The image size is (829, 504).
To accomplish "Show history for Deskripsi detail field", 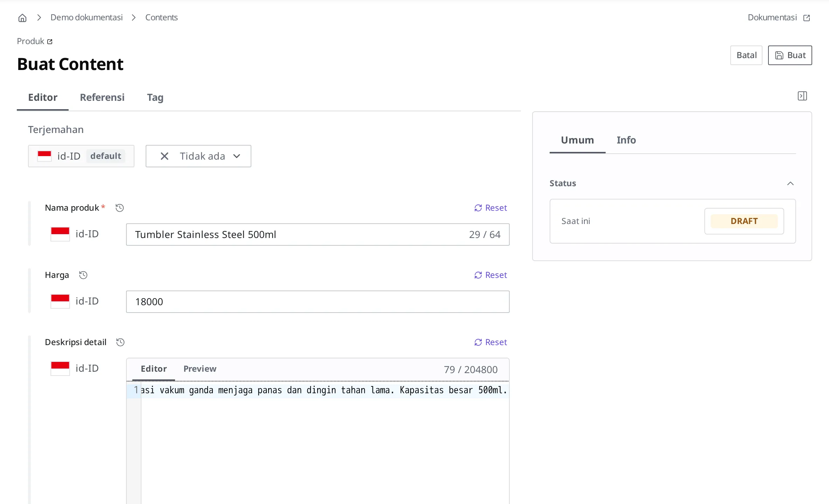I will coord(120,342).
